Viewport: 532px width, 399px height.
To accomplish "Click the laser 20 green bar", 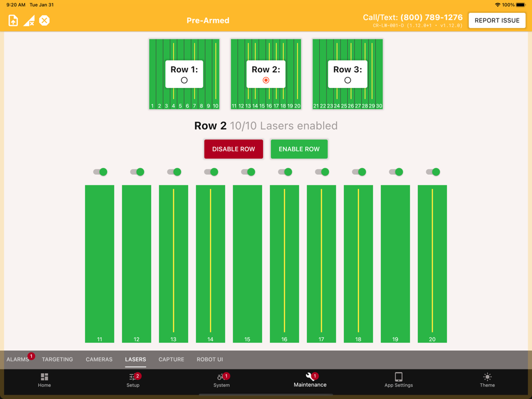I will (x=432, y=264).
